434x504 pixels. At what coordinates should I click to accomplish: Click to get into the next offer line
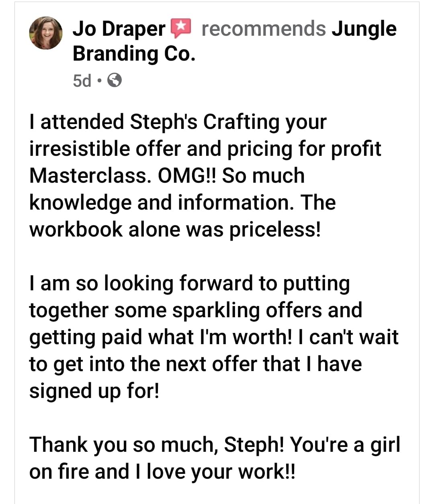[196, 364]
